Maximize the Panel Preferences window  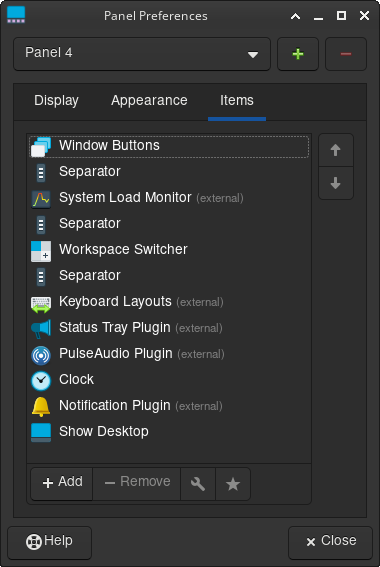pyautogui.click(x=341, y=16)
